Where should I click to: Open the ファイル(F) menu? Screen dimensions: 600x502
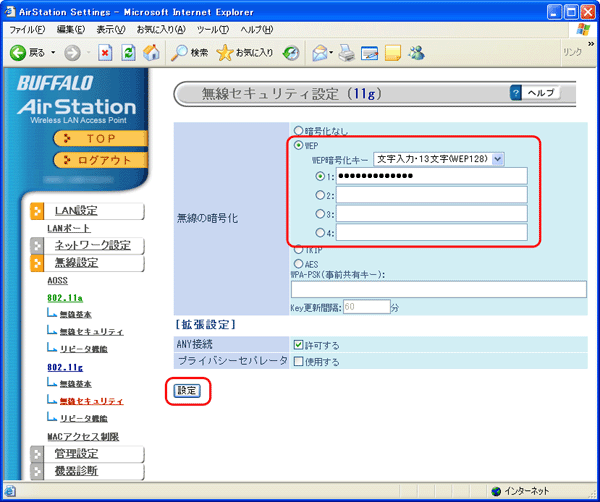click(27, 30)
